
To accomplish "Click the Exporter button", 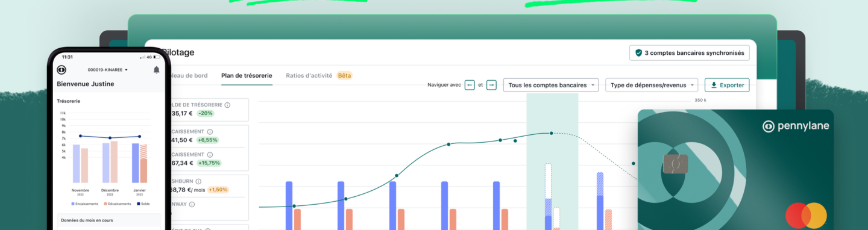I will tap(727, 85).
